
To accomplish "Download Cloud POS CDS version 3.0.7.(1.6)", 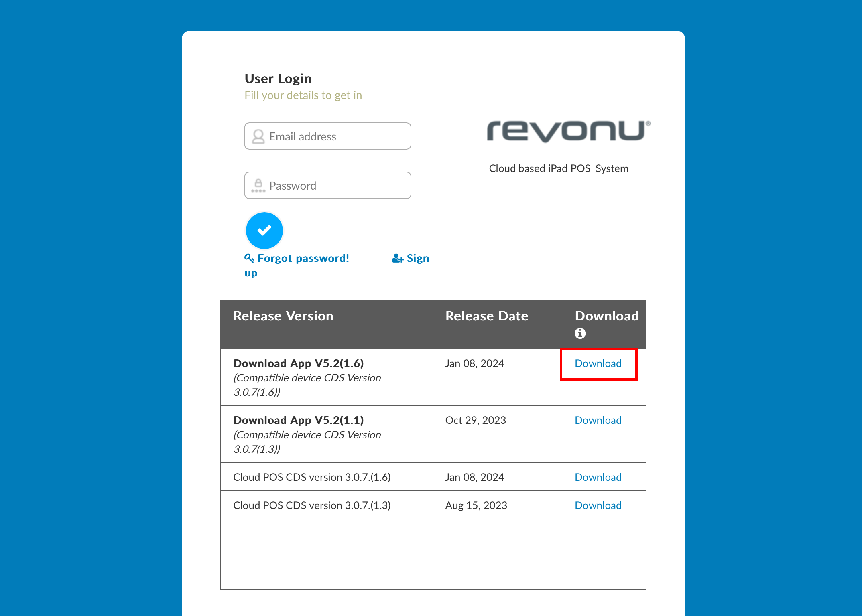I will (598, 477).
